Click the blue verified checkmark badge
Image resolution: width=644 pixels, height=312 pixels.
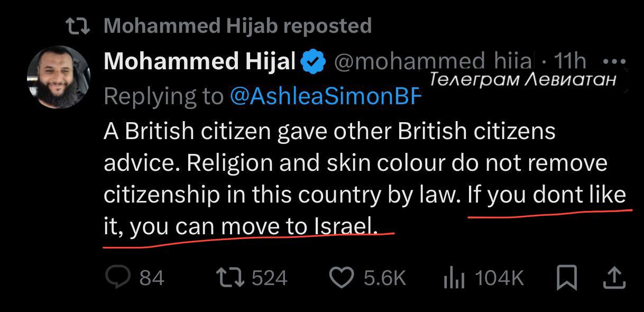tap(312, 62)
